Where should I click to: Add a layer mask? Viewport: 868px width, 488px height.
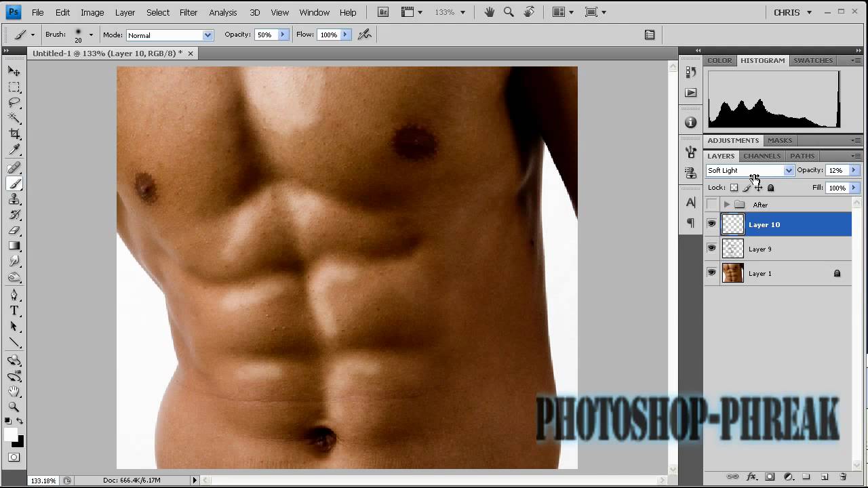[x=770, y=476]
